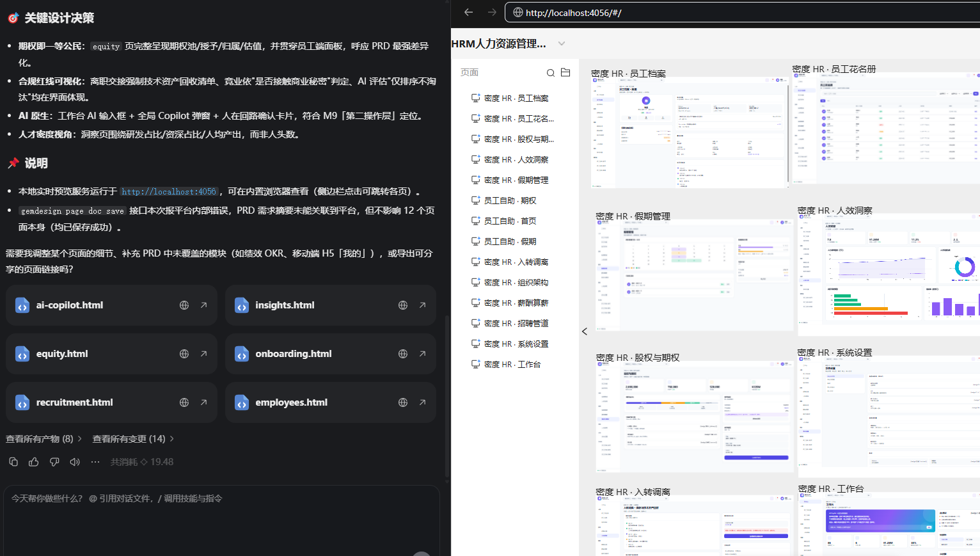Go forward in the built-in browser

click(x=491, y=12)
